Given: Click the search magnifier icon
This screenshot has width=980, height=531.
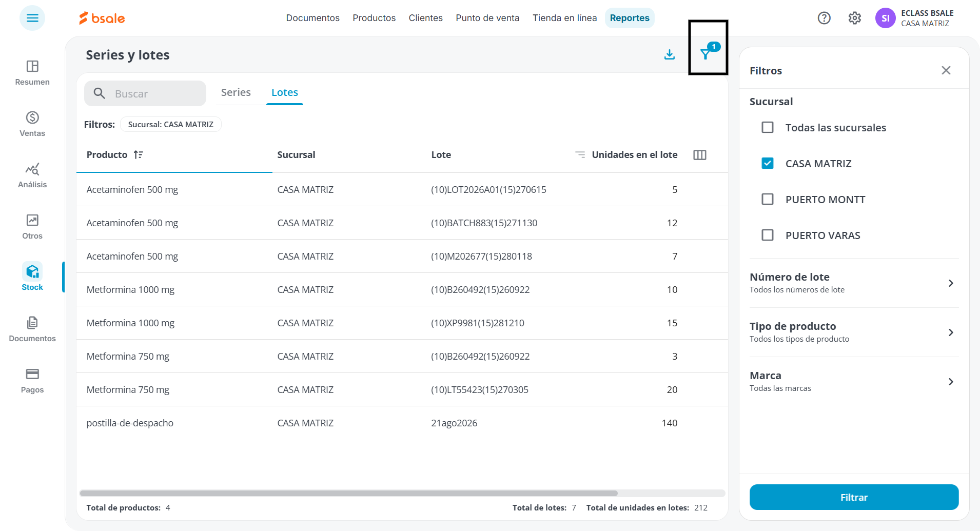Looking at the screenshot, I should click(99, 93).
